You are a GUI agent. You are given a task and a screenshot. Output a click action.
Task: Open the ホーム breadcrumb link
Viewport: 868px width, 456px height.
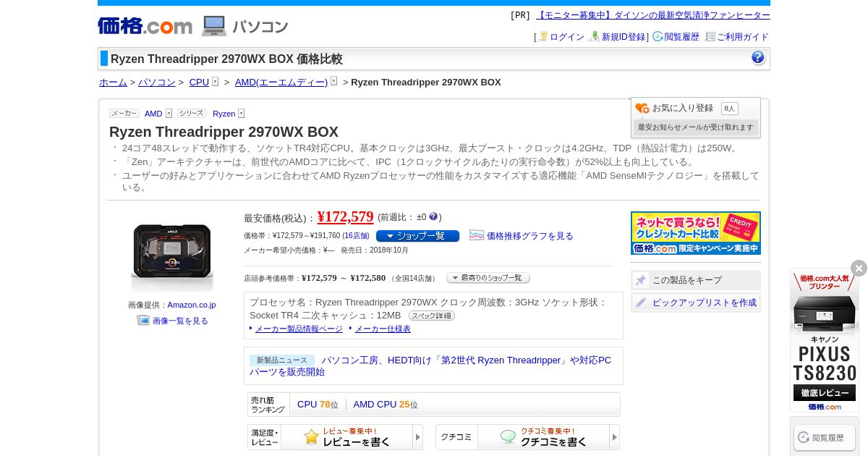[113, 82]
